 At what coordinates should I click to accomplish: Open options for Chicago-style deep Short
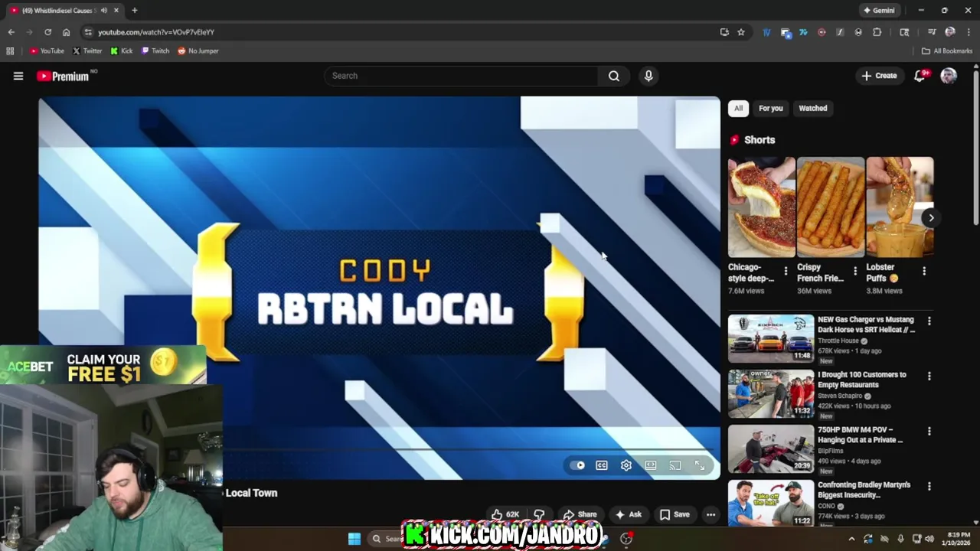786,271
